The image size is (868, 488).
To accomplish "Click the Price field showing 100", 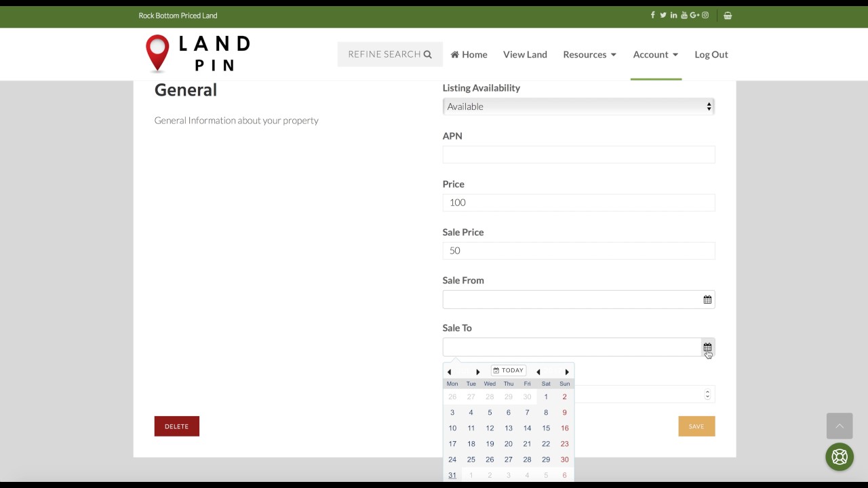I will [578, 203].
